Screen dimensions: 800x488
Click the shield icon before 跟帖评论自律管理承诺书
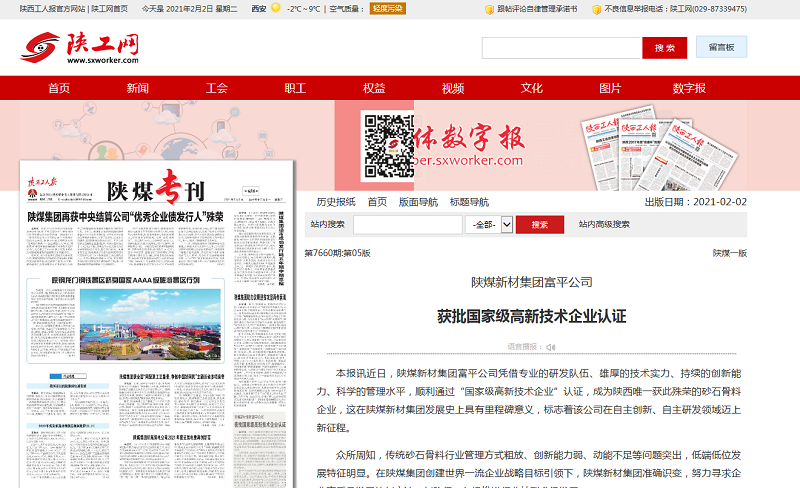click(x=489, y=9)
